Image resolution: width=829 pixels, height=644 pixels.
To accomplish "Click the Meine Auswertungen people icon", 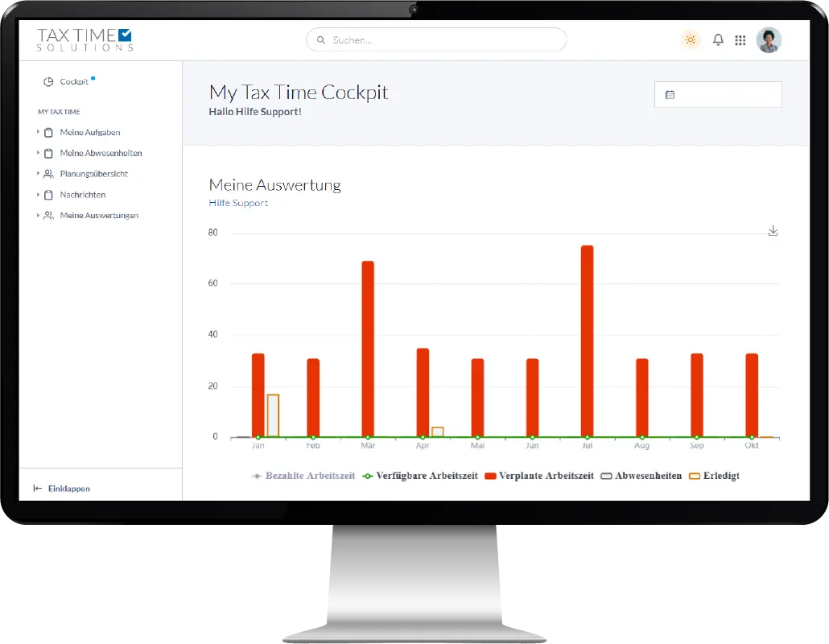I will point(48,216).
